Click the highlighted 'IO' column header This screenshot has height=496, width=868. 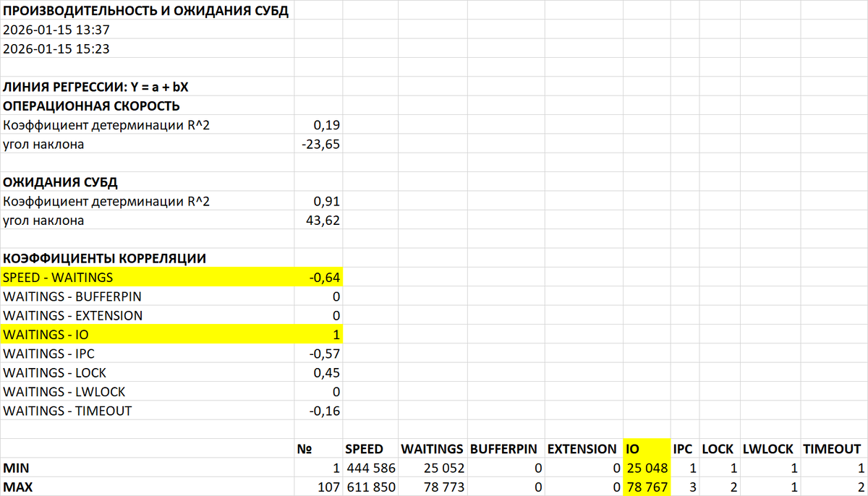pos(647,448)
